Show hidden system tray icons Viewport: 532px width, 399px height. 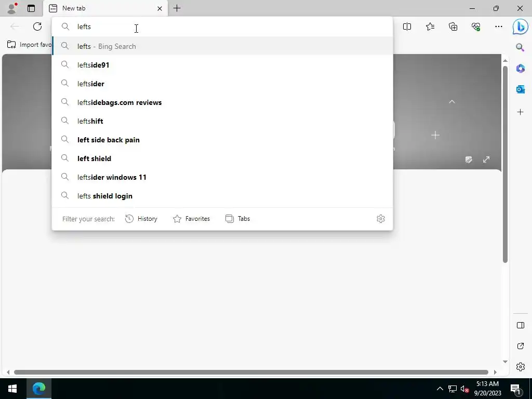point(440,389)
